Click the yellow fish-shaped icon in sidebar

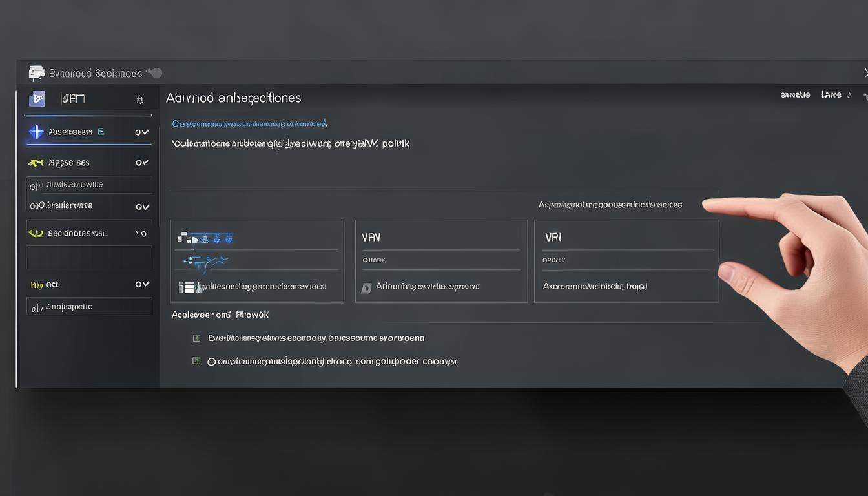click(36, 163)
